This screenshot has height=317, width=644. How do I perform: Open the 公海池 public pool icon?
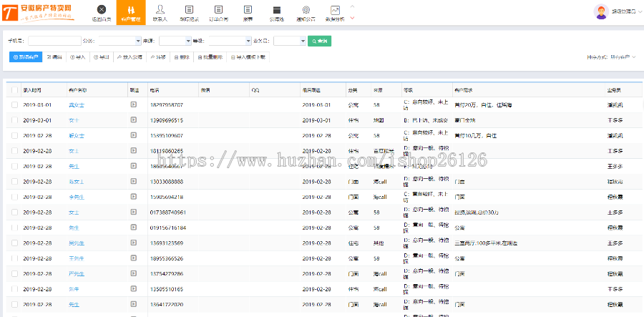(x=277, y=9)
